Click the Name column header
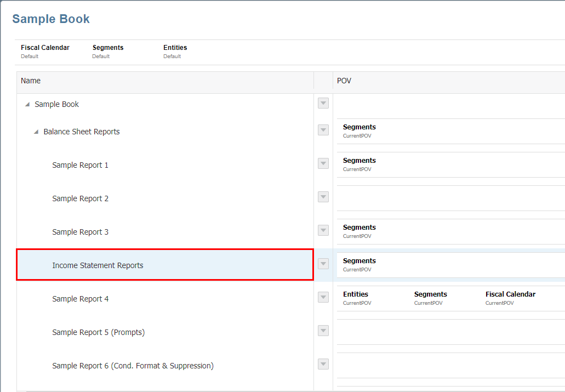The height and width of the screenshot is (392, 565). (x=31, y=81)
